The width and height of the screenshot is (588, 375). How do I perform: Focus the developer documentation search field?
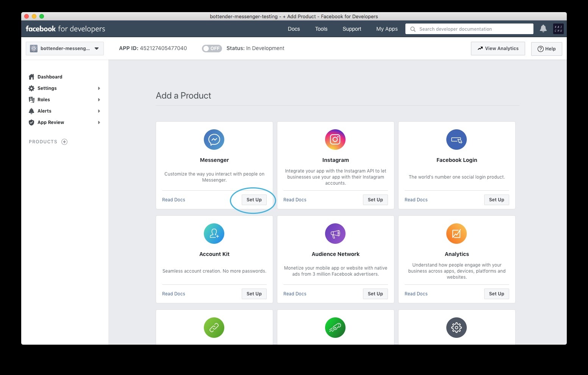click(469, 29)
